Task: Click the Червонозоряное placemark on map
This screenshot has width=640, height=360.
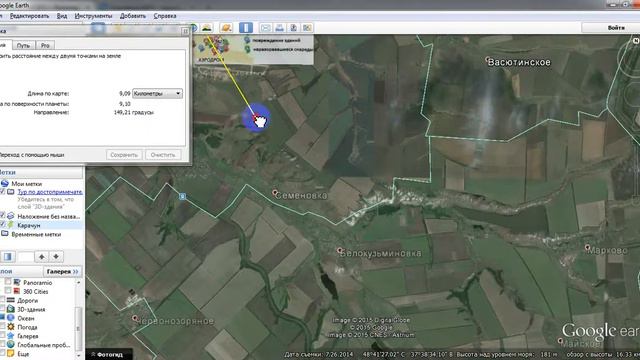Action: [135, 318]
